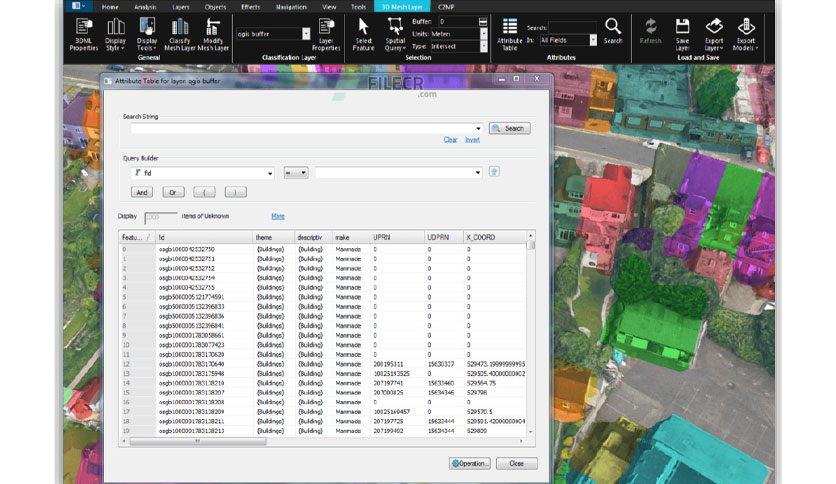The width and height of the screenshot is (836, 484).
Task: Switch to the Effects ribbon tab
Action: (251, 7)
